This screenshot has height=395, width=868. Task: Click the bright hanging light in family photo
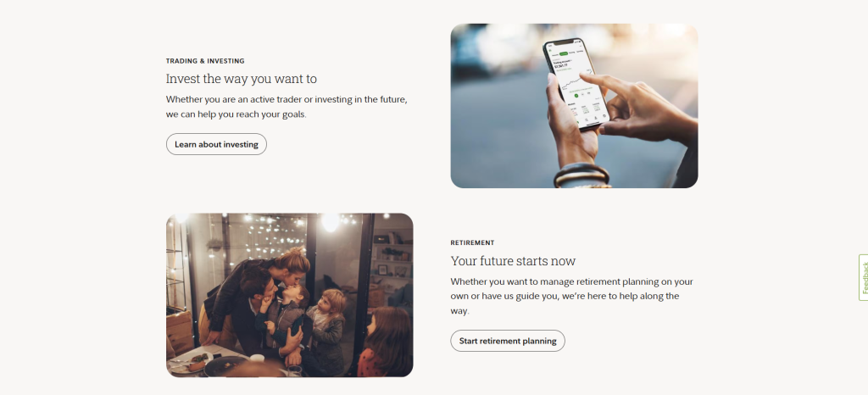point(331,222)
